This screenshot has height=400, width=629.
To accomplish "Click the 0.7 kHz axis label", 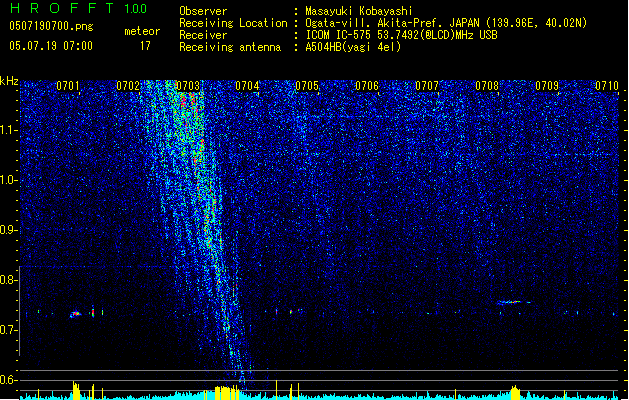I will [8, 330].
